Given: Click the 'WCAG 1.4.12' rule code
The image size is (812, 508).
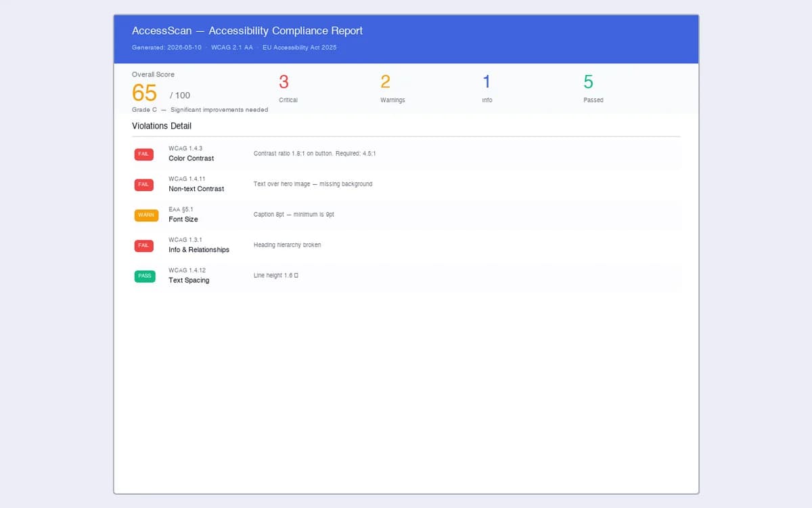Looking at the screenshot, I should point(187,270).
